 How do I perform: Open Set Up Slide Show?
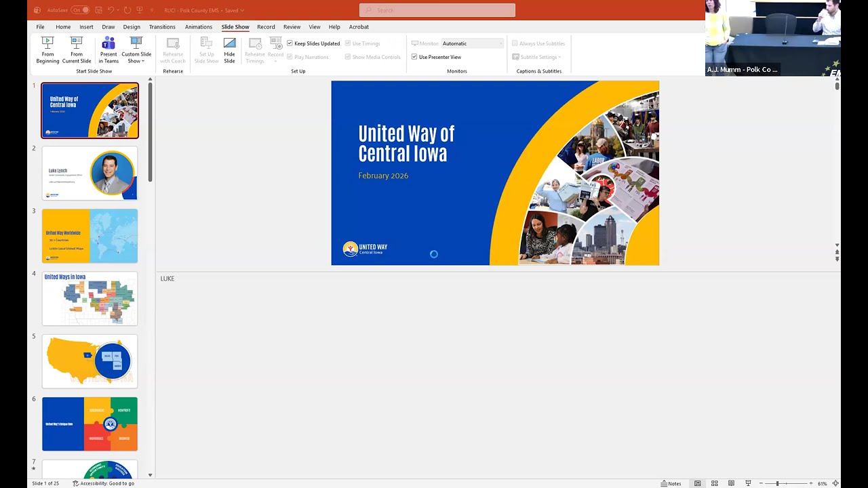click(x=206, y=50)
